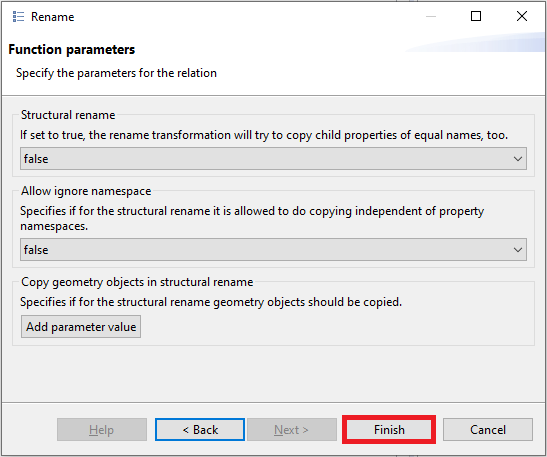Click the Rename window title text
The width and height of the screenshot is (547, 457).
coord(53,17)
